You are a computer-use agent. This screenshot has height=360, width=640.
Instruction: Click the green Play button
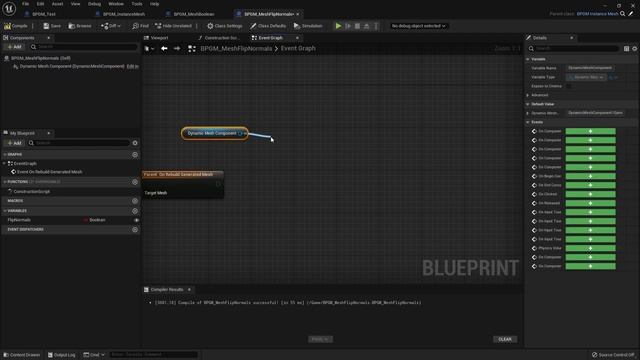[338, 26]
